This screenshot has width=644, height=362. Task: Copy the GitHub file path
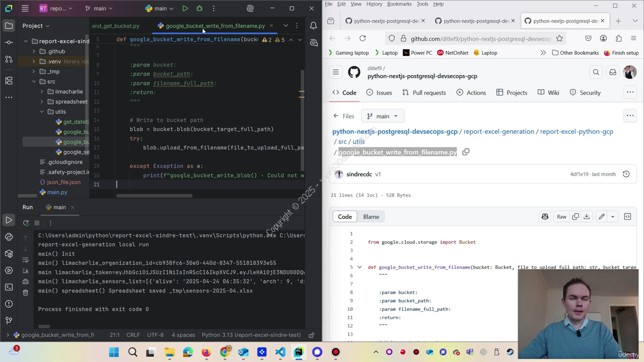[466, 152]
